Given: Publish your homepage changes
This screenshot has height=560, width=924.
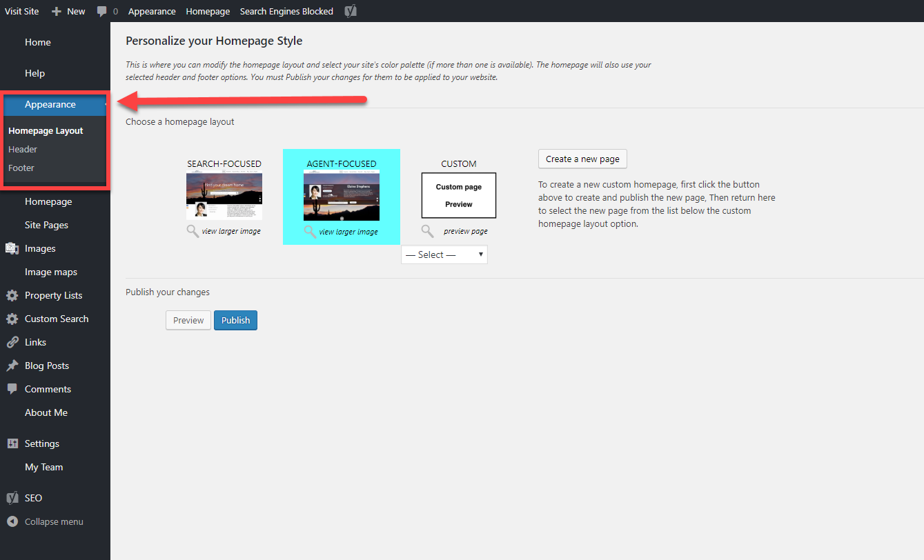Looking at the screenshot, I should tap(235, 320).
